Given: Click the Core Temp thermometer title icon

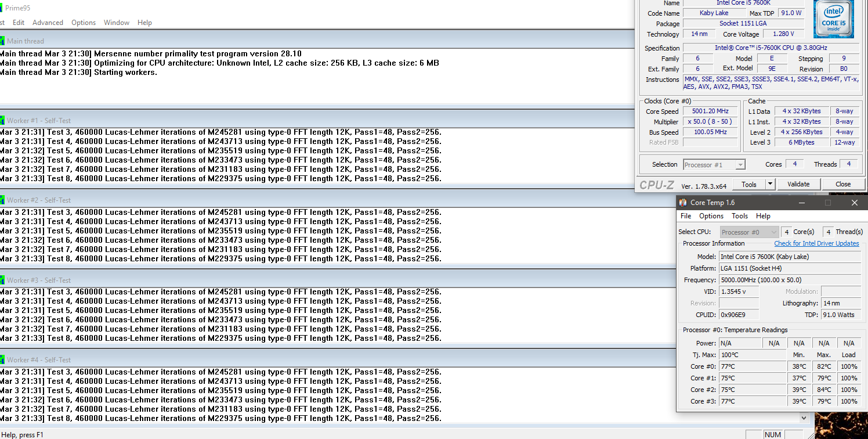Looking at the screenshot, I should click(x=683, y=203).
